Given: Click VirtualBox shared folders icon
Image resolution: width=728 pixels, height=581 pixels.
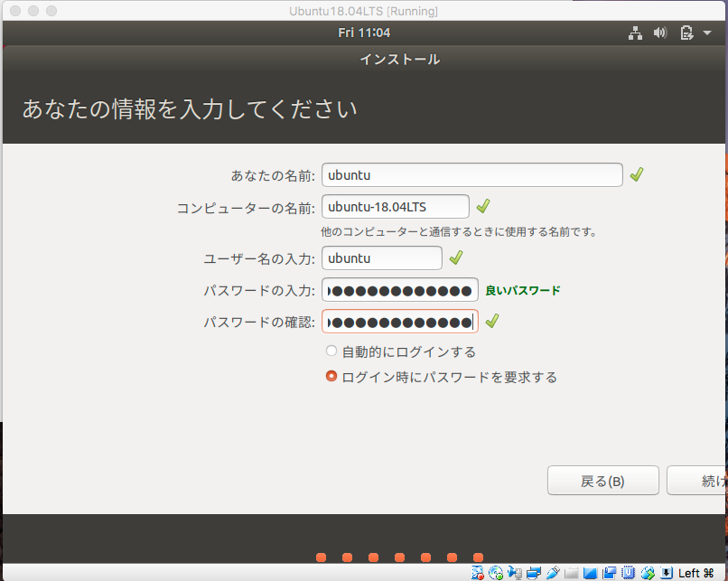Looking at the screenshot, I should point(572,573).
